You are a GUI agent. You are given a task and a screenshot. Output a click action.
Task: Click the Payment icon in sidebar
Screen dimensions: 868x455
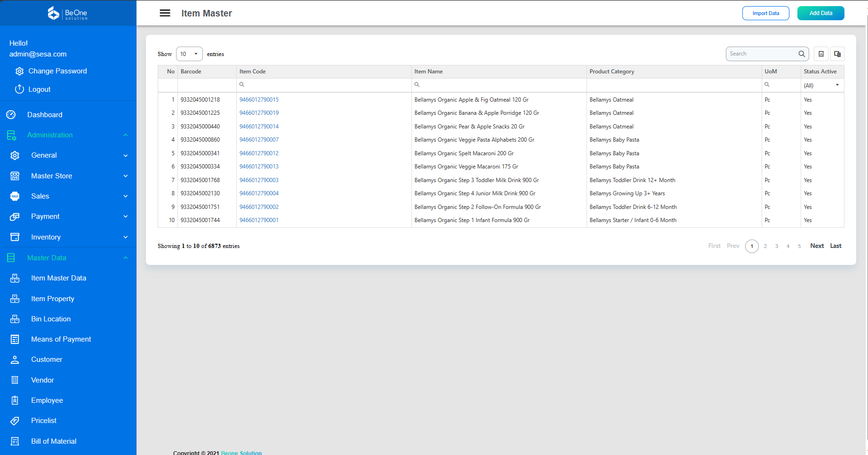pyautogui.click(x=15, y=216)
